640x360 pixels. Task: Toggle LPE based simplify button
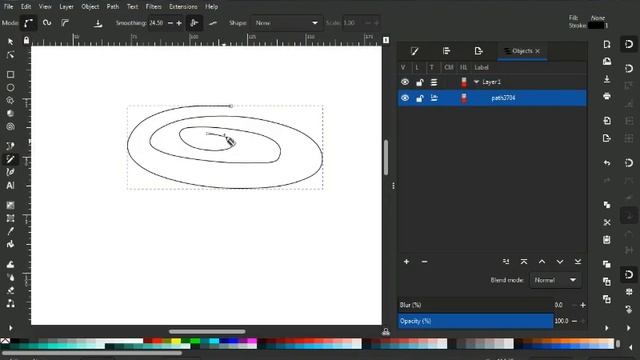pyautogui.click(x=194, y=23)
